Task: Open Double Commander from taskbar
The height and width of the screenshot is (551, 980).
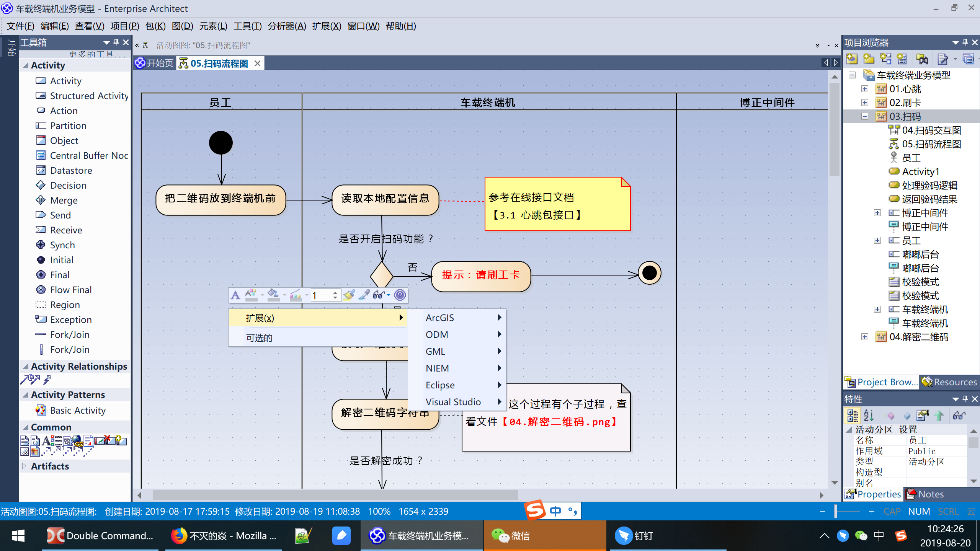Action: click(x=100, y=536)
